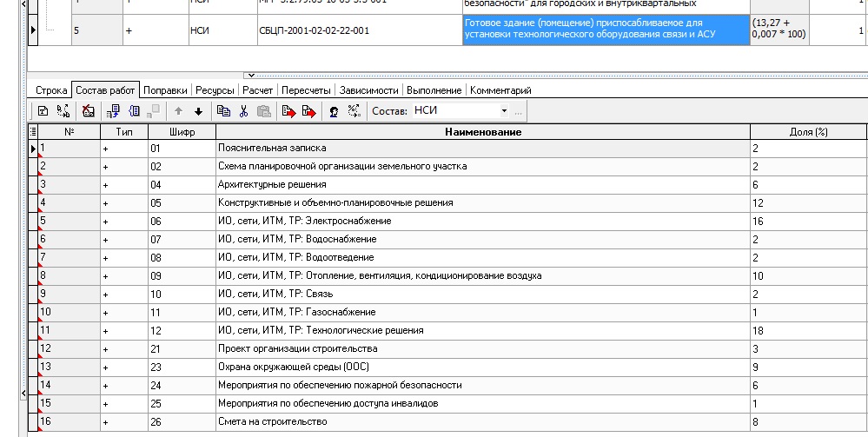Click the № column header
Image resolution: width=868 pixels, height=437 pixels.
click(70, 132)
